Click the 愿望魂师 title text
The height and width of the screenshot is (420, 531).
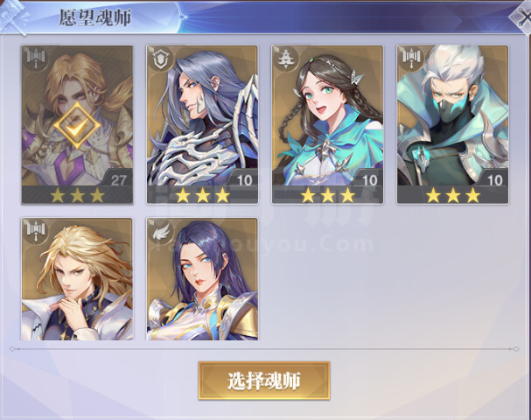tap(95, 18)
